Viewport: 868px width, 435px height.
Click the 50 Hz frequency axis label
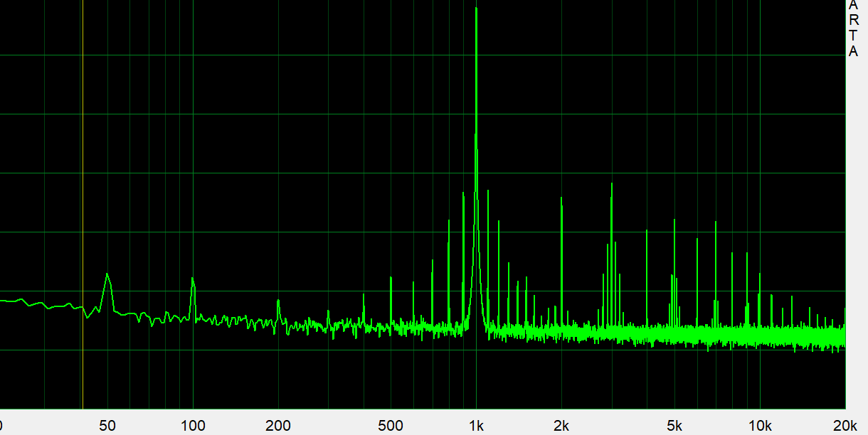[107, 426]
